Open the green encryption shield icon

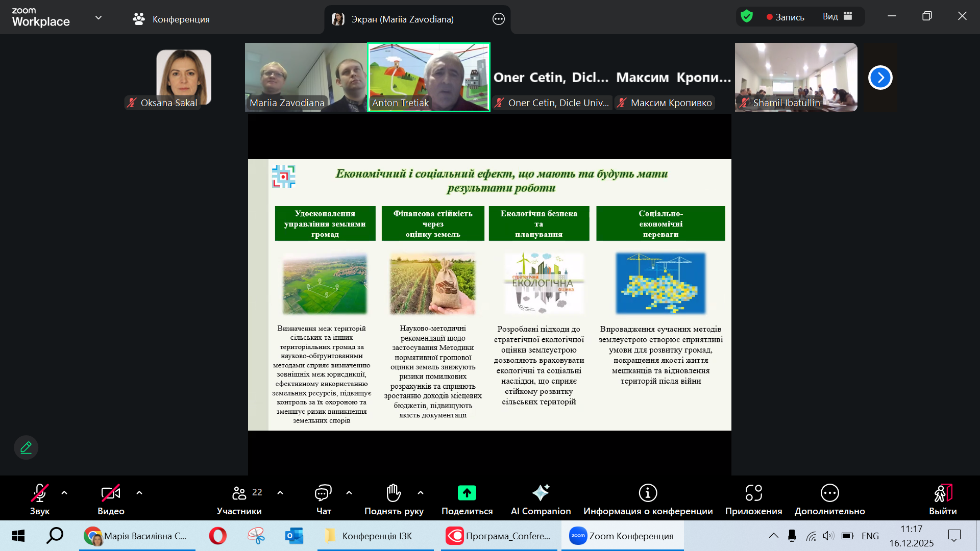[747, 16]
